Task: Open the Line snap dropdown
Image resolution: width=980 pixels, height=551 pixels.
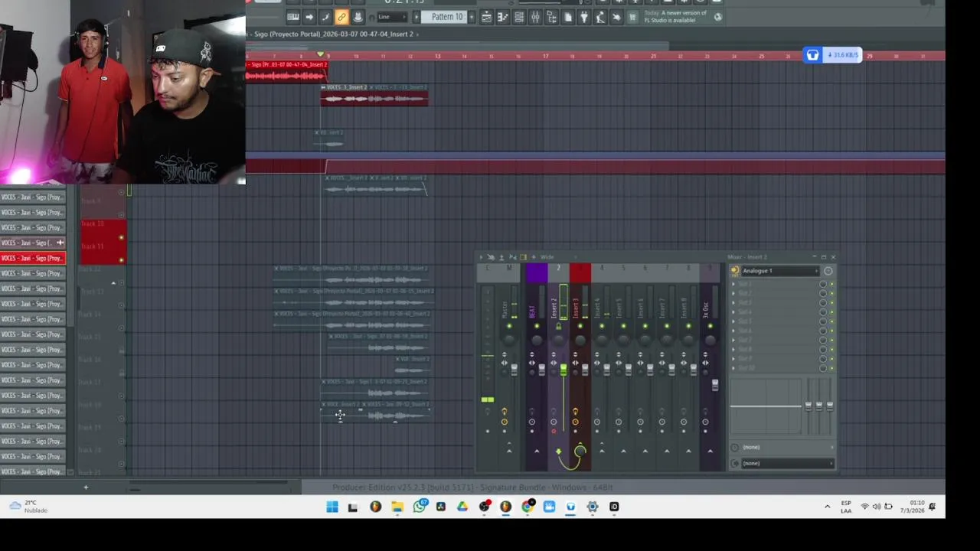Action: (x=391, y=17)
